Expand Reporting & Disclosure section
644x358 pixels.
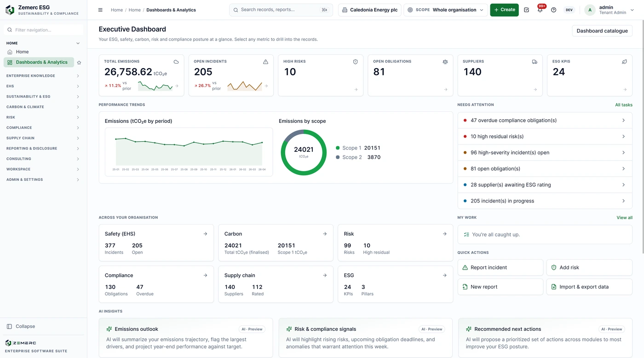pyautogui.click(x=43, y=149)
